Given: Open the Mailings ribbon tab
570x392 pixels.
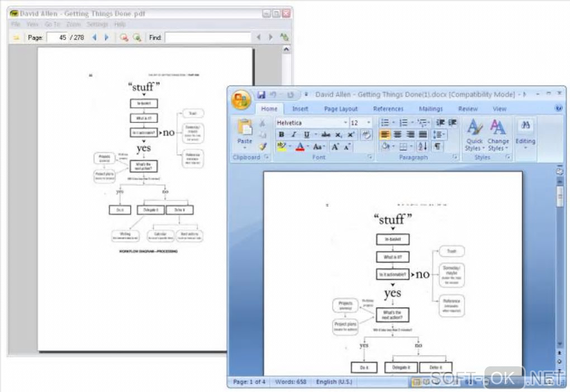Looking at the screenshot, I should tap(431, 109).
